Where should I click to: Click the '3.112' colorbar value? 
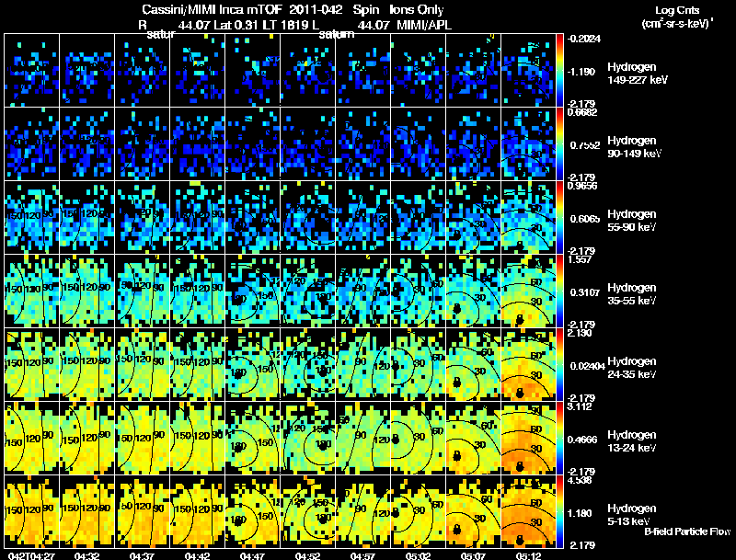[580, 406]
